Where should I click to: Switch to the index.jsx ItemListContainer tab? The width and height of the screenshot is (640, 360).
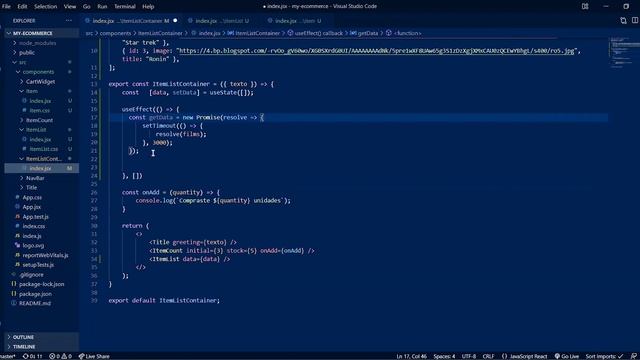tap(131, 20)
